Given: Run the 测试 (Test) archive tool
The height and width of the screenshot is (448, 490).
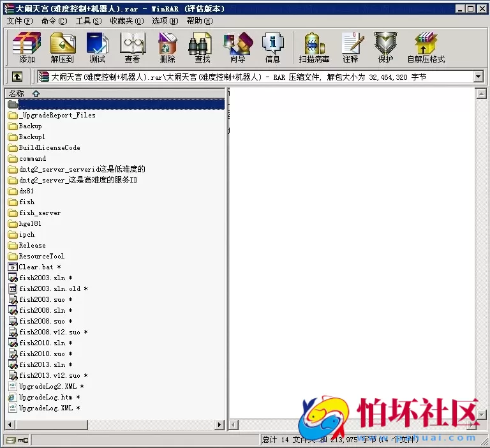Looking at the screenshot, I should [x=98, y=47].
